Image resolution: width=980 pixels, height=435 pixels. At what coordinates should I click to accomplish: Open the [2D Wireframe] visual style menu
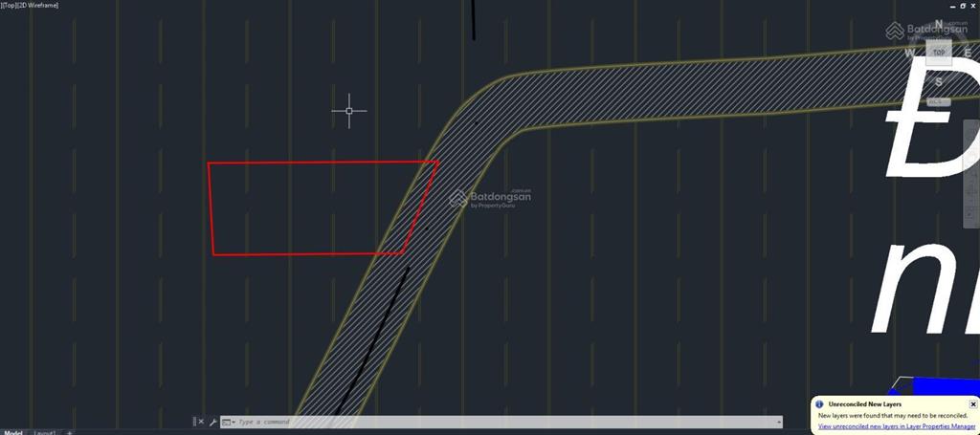point(37,5)
